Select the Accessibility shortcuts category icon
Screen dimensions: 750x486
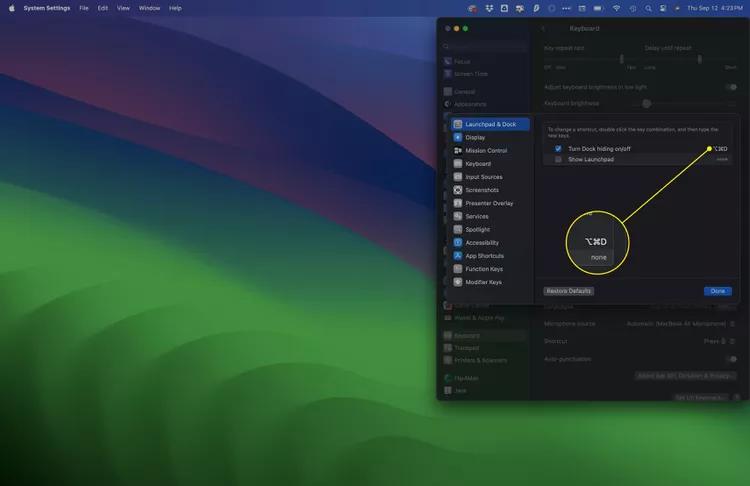pos(458,243)
